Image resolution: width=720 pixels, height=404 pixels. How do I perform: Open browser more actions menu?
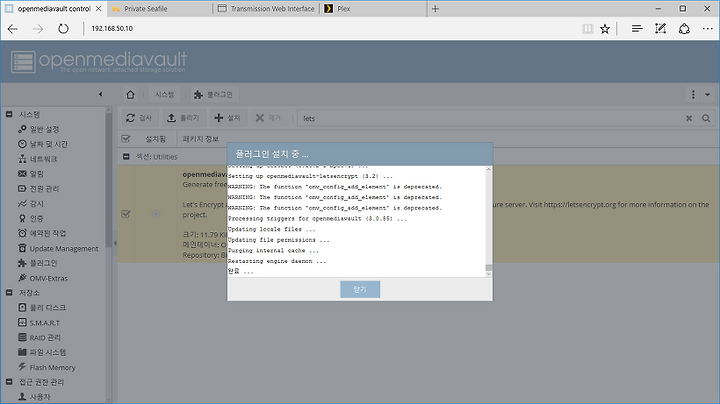point(708,29)
